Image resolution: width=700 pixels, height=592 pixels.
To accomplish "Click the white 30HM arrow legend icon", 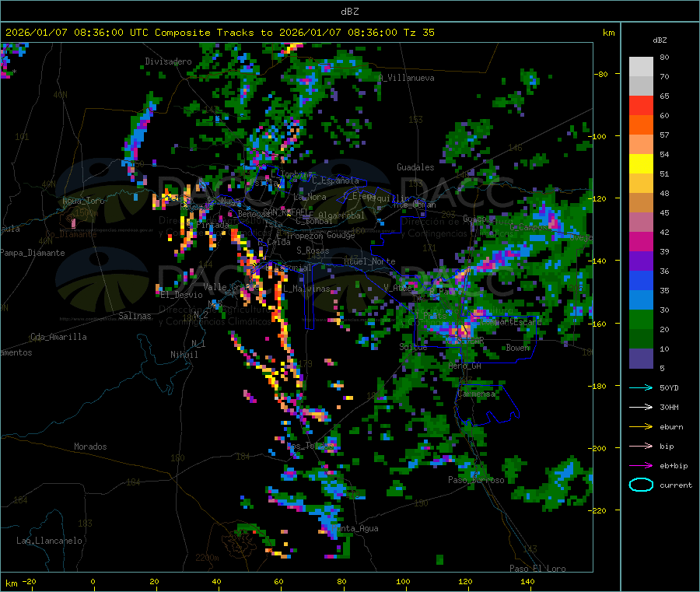I will tap(641, 407).
